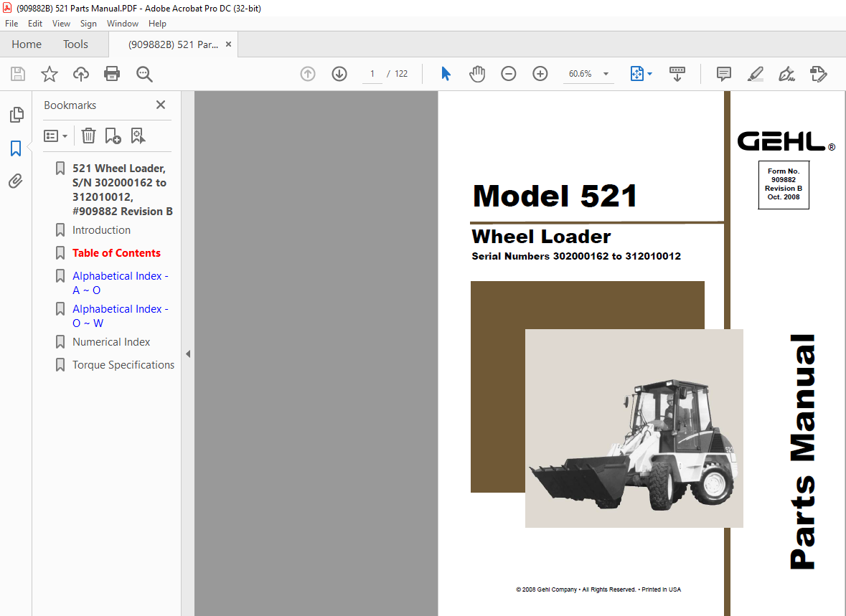
Task: Open the attachments paperclip panel
Action: tap(16, 181)
